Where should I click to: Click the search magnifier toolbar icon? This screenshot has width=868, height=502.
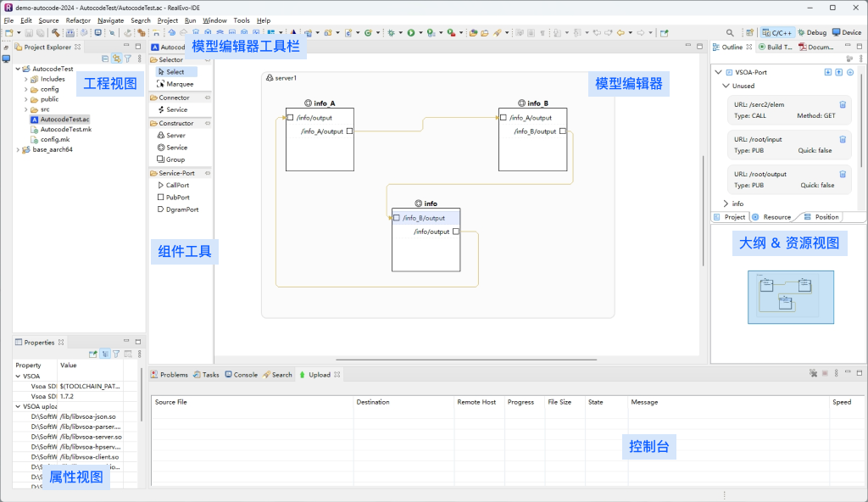[x=730, y=33]
